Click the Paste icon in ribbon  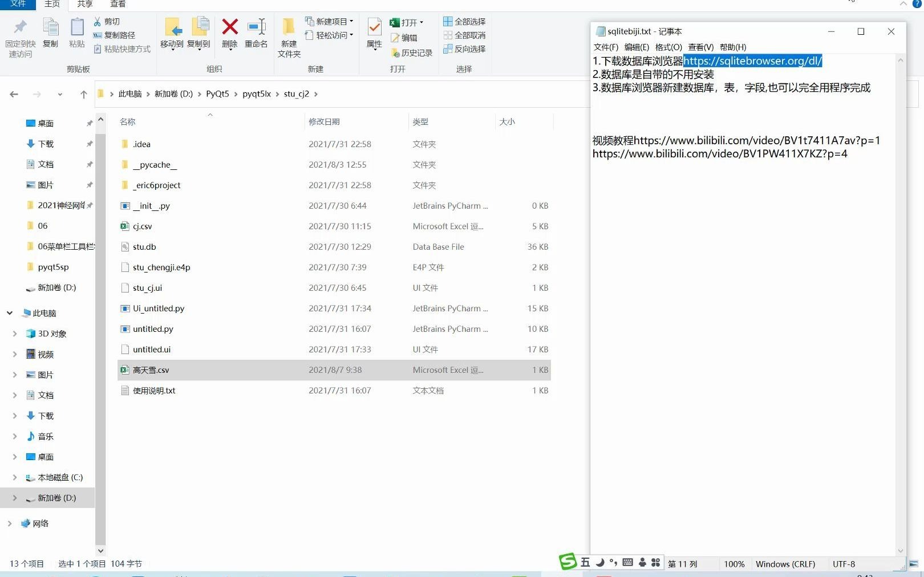(77, 27)
